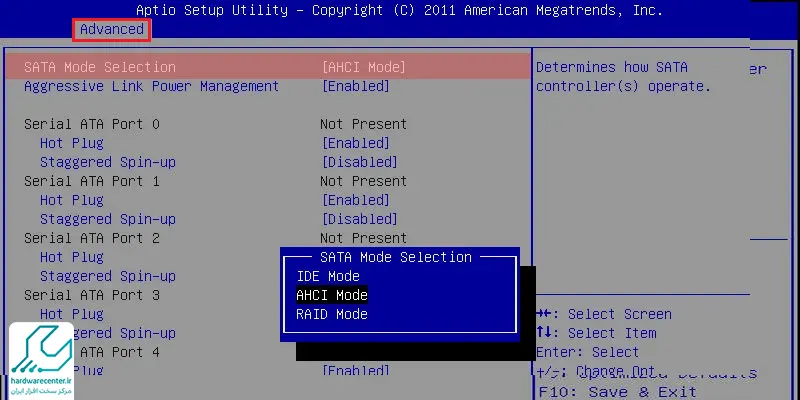This screenshot has width=800, height=400.
Task: Select Staggered Spin-up under Serial ATA Port 1
Action: 108,219
